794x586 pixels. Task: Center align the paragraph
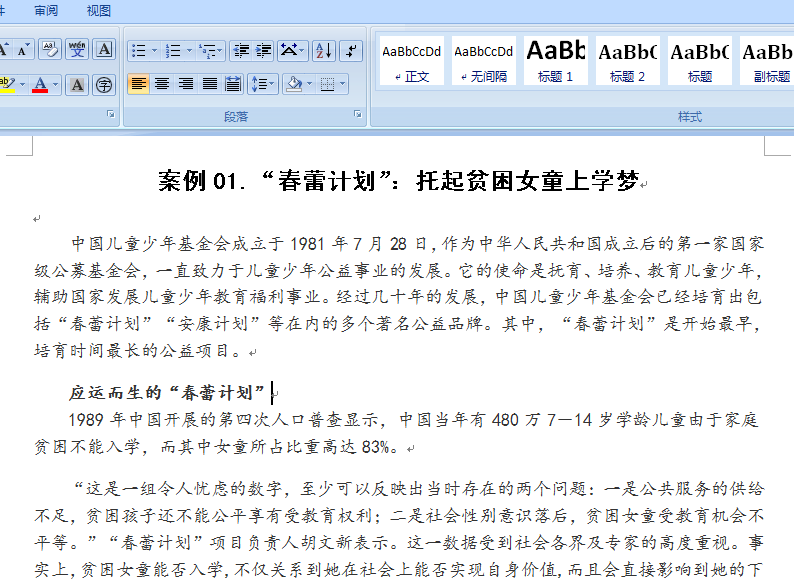pyautogui.click(x=162, y=84)
